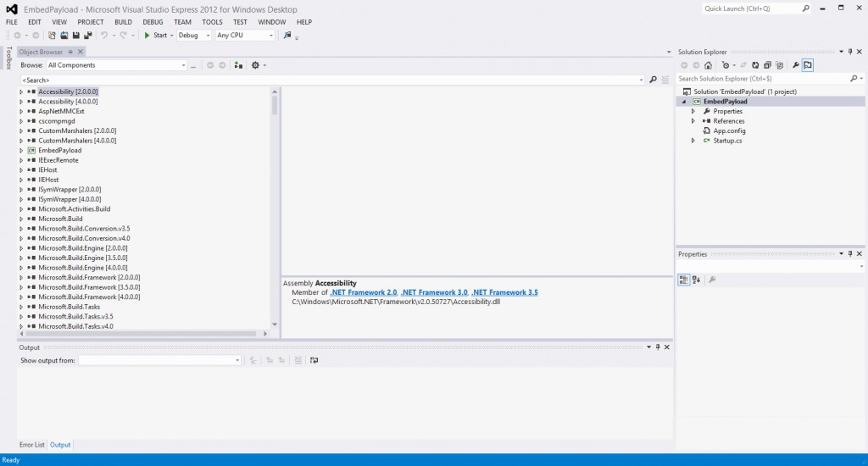Open the DEBUG menu
Viewport: 868px width, 466px height.
(153, 22)
